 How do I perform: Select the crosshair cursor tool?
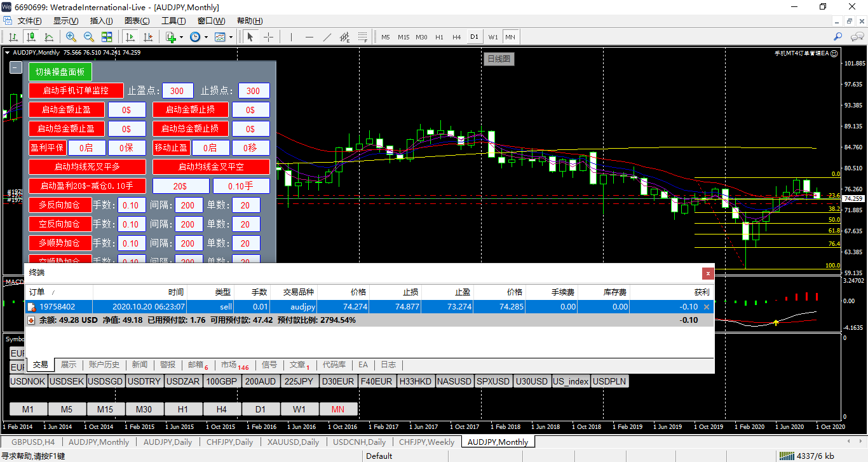[268, 37]
